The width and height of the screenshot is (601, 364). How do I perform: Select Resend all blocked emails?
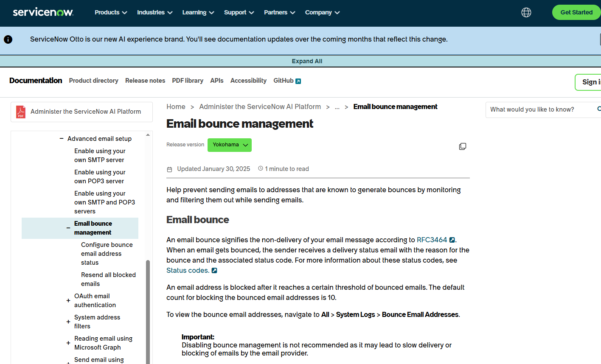tap(108, 280)
